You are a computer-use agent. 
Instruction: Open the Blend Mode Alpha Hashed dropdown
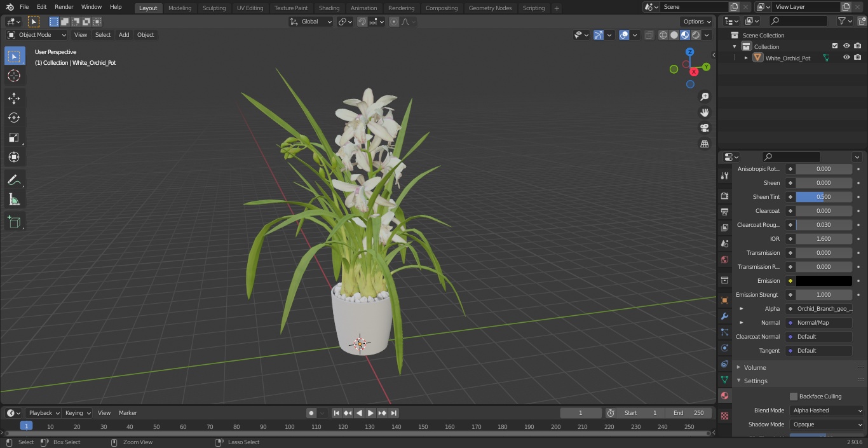click(827, 411)
